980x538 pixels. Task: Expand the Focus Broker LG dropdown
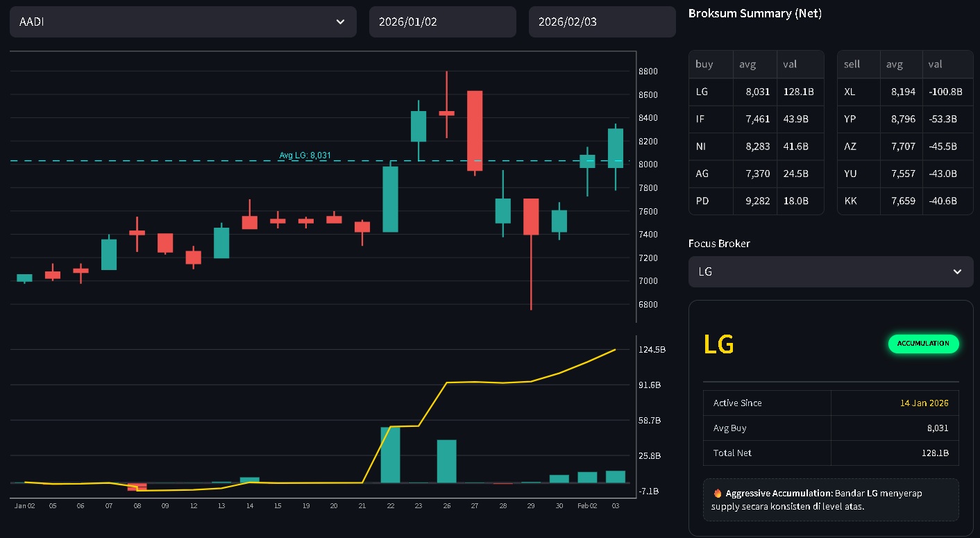[830, 272]
